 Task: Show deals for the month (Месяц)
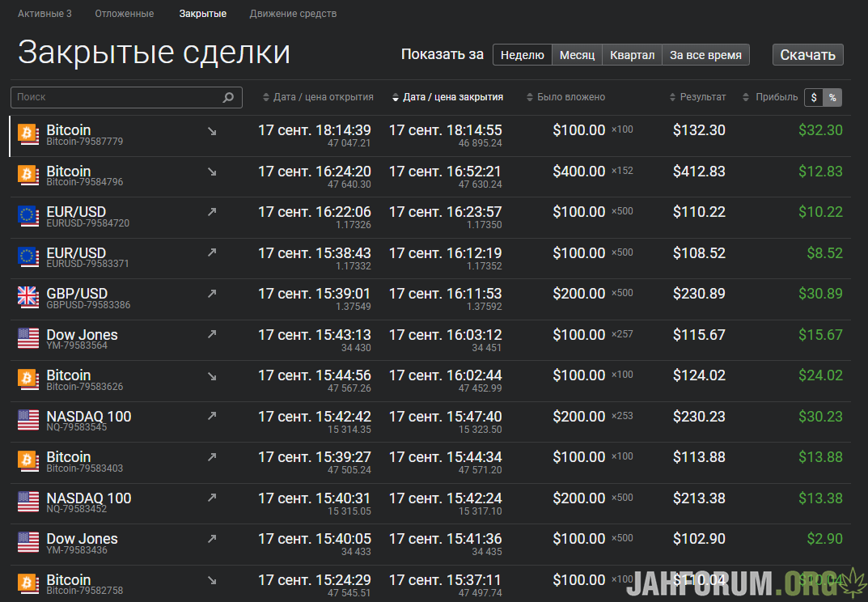tap(577, 55)
